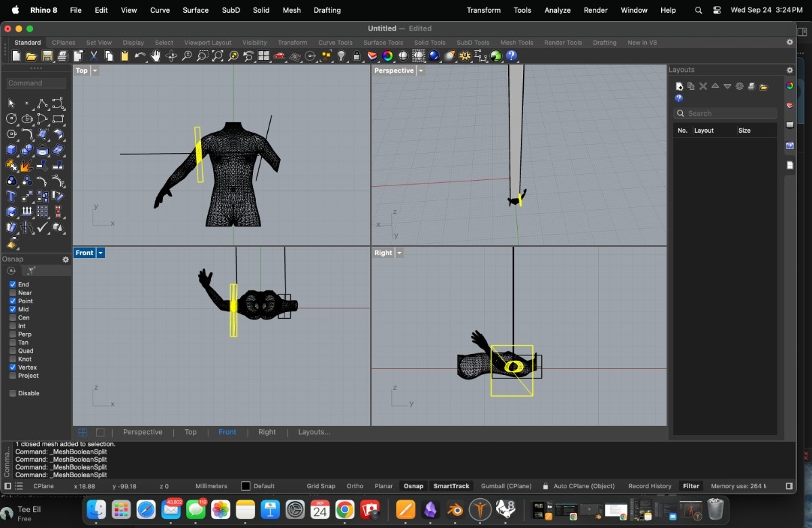Image resolution: width=812 pixels, height=528 pixels.
Task: Switch to the Mesh Tools toolbar tab
Action: point(516,43)
